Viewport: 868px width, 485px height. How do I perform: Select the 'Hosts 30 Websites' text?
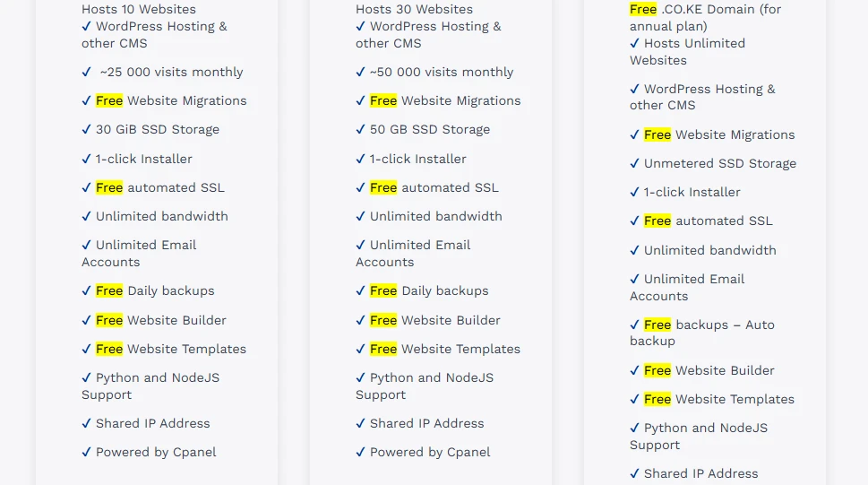point(414,10)
